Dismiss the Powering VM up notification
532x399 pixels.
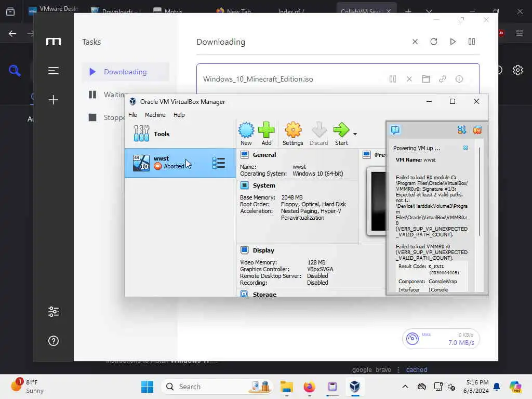[x=465, y=148]
